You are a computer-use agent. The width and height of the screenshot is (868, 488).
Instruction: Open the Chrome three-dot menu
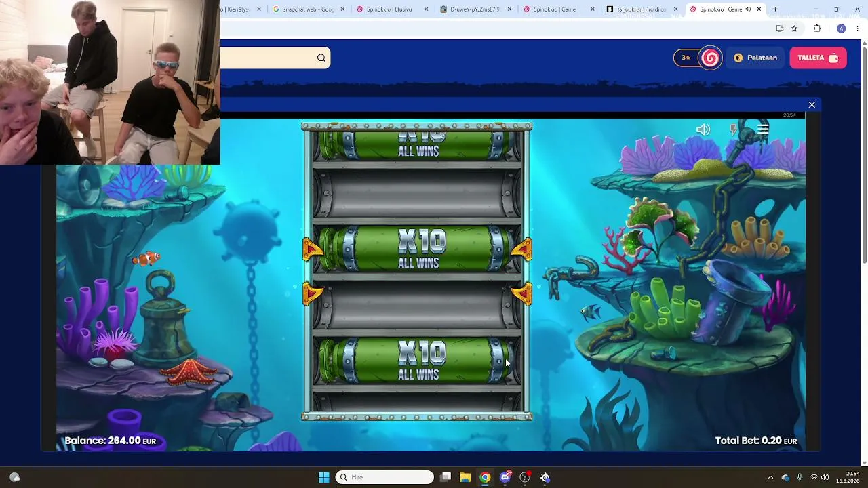(857, 28)
